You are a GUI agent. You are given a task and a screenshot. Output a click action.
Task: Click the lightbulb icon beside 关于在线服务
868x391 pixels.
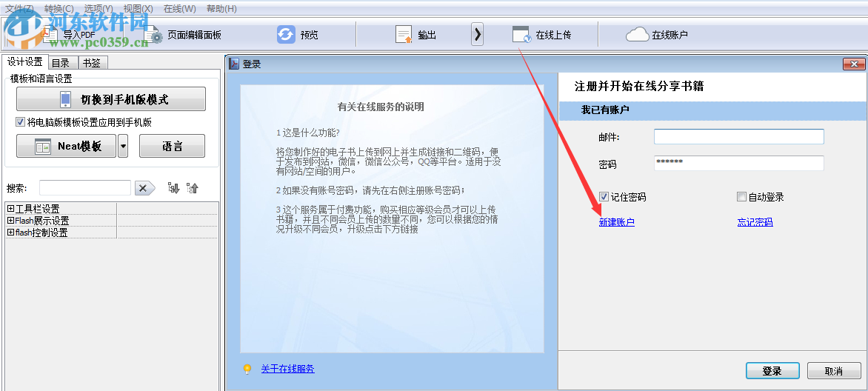click(x=247, y=370)
